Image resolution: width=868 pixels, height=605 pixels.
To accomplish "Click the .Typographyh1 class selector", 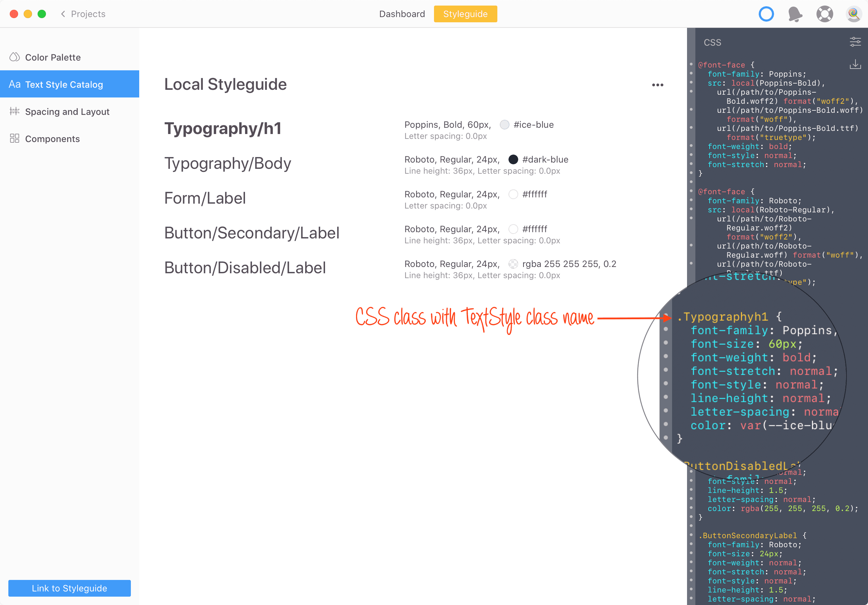I will 723,316.
